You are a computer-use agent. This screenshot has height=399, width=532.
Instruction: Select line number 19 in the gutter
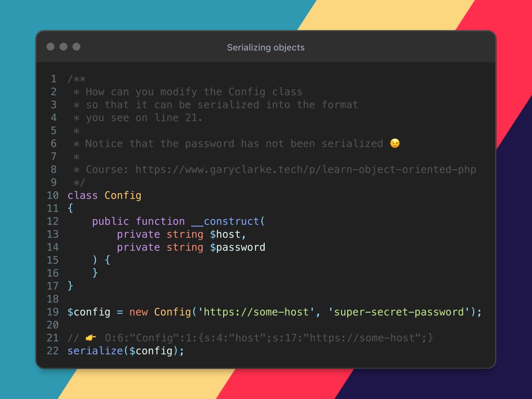(x=52, y=312)
